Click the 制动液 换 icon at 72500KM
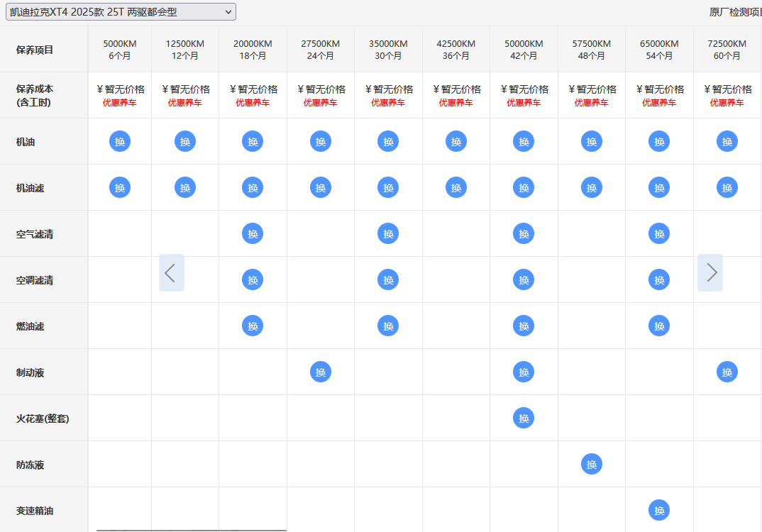The height and width of the screenshot is (532, 762). [x=727, y=372]
